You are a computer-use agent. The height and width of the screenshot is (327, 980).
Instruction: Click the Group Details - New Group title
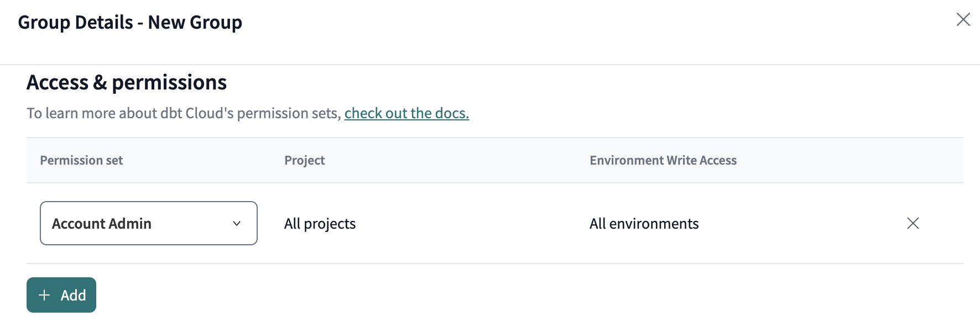[x=131, y=22]
